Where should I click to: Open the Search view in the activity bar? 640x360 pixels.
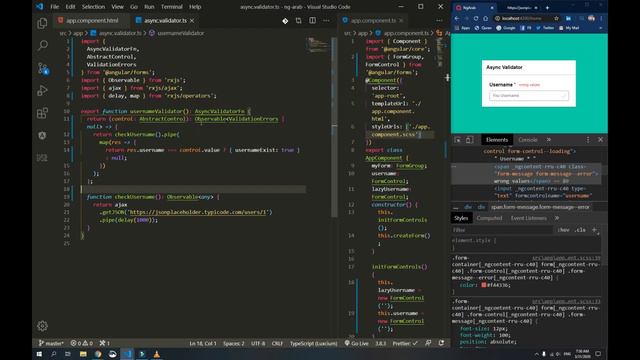point(42,45)
